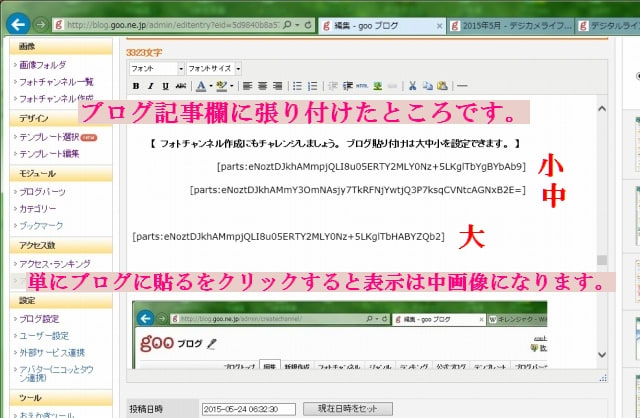Toggle underline formatting in the editor toolbar
The image size is (640, 418).
click(165, 86)
